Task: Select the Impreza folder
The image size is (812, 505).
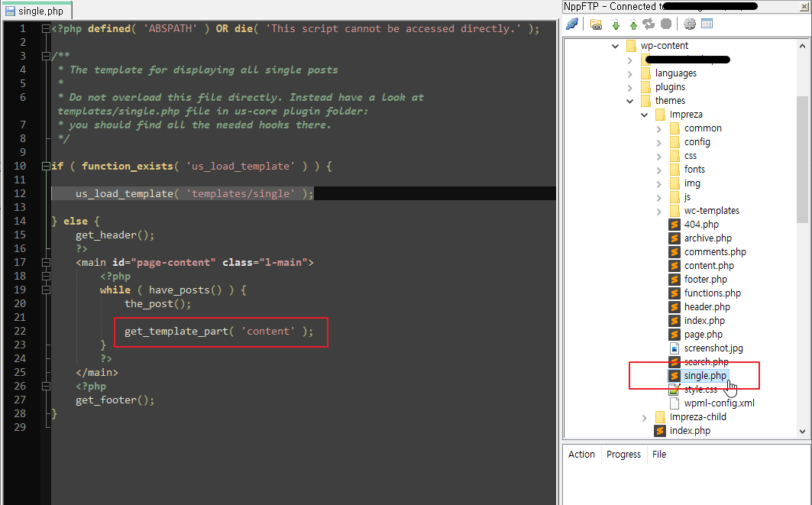Action: [686, 115]
